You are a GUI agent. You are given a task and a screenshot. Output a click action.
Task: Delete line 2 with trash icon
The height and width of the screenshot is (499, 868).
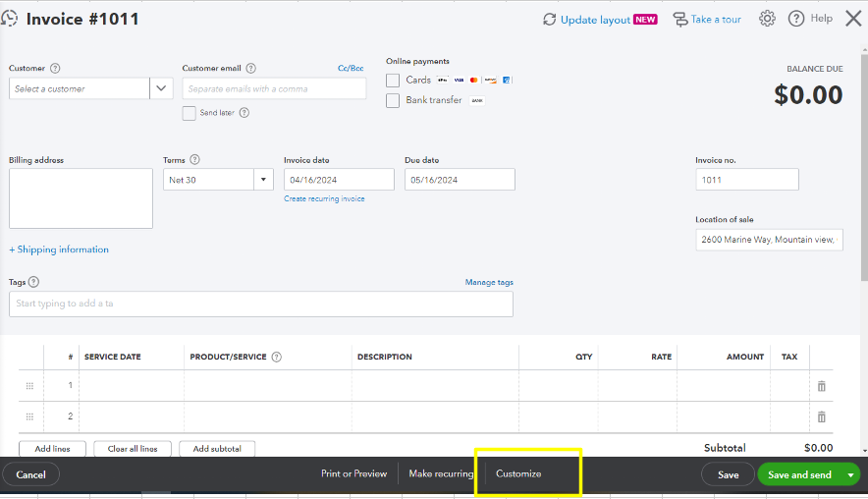point(822,416)
